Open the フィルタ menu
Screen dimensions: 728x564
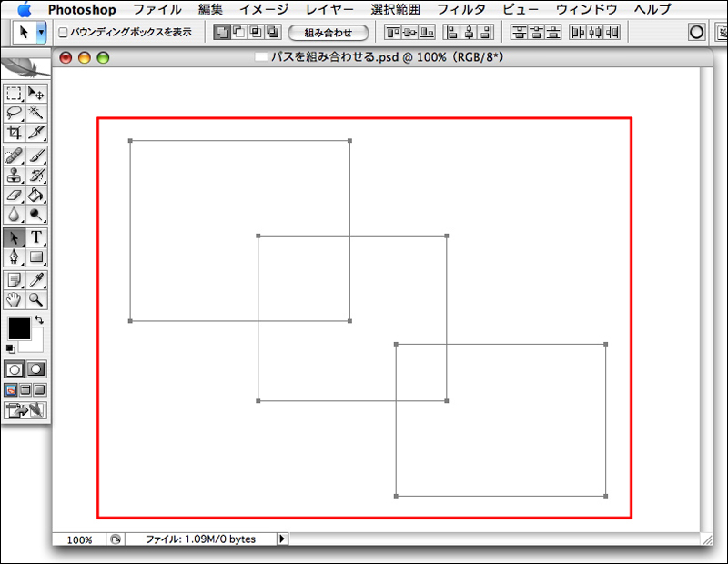[460, 9]
